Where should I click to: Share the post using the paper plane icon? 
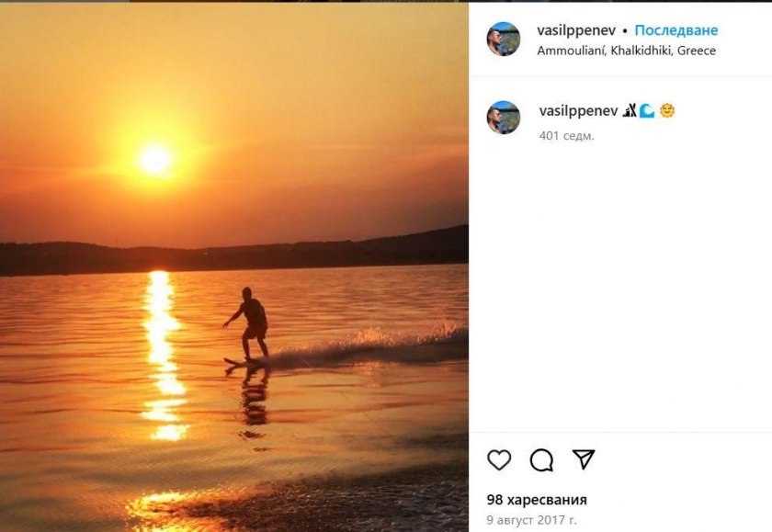(x=584, y=459)
